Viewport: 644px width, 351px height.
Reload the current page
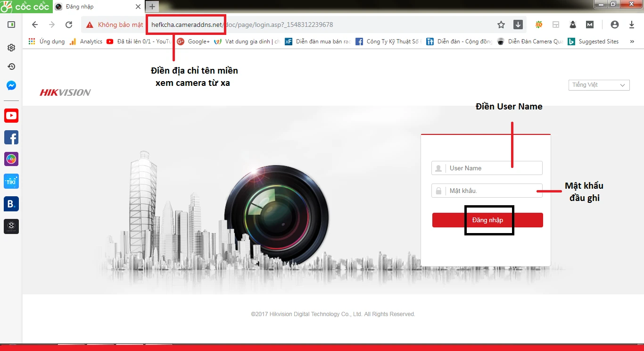[x=69, y=25]
